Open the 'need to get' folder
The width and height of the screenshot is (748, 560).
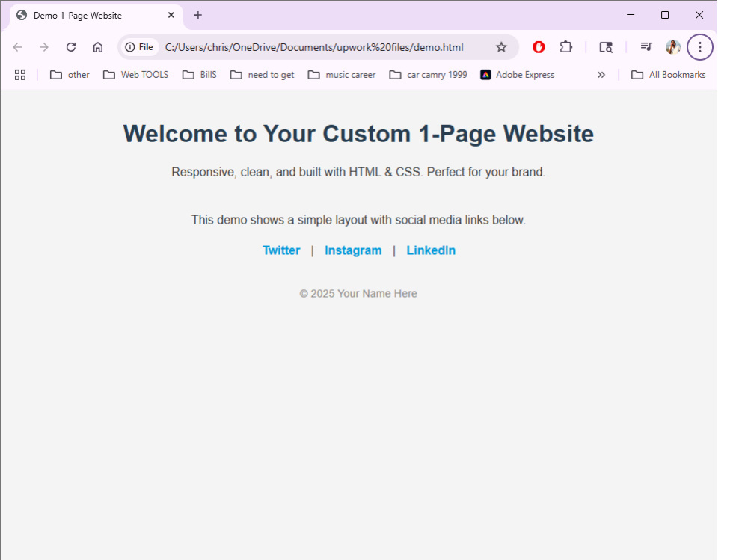pos(263,75)
